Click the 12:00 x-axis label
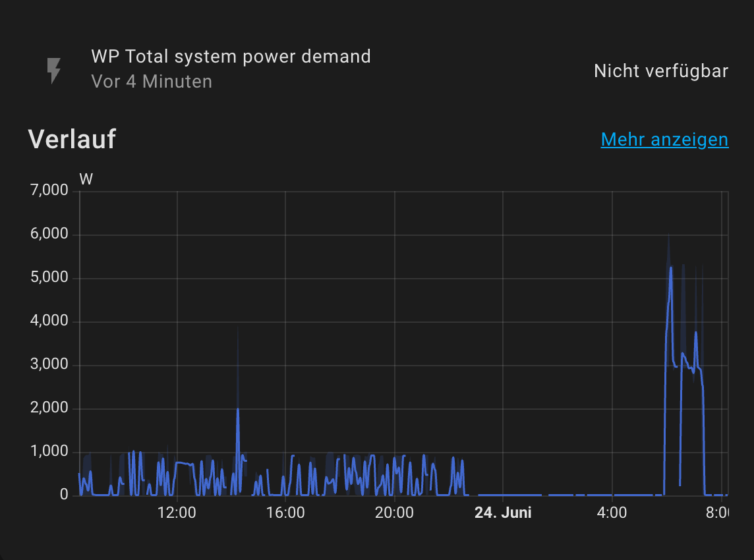The image size is (754, 560). [x=177, y=513]
